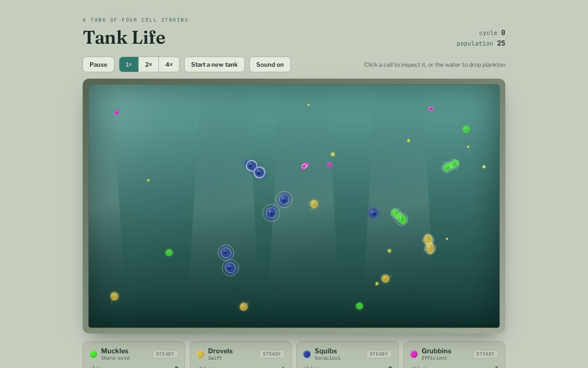
Task: Inspect the green Muckle cell at upper-right edge
Action: coord(466,129)
